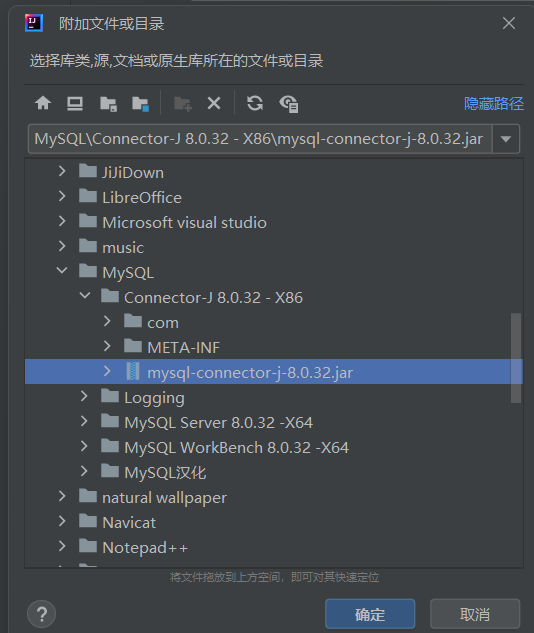534x633 pixels.
Task: Click the com folder icon
Action: [133, 321]
